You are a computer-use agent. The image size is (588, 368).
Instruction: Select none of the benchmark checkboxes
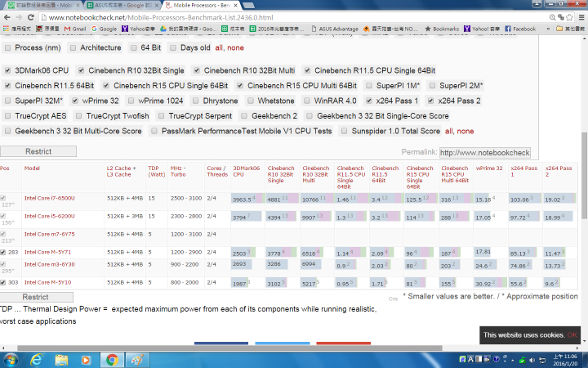pos(465,131)
